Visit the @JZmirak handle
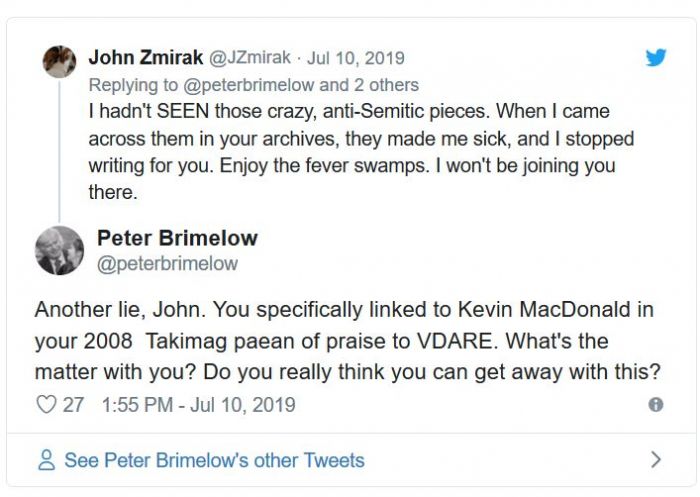 tap(249, 59)
